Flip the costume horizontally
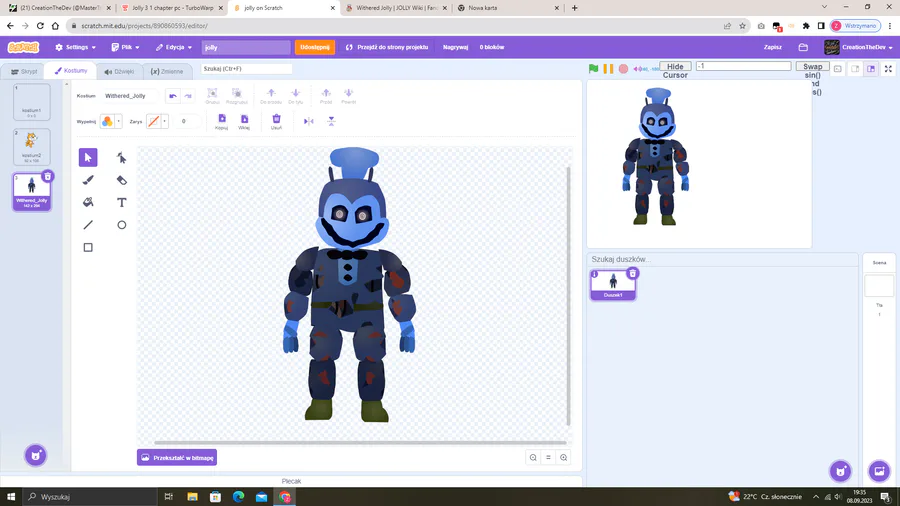This screenshot has height=506, width=900. click(x=309, y=121)
